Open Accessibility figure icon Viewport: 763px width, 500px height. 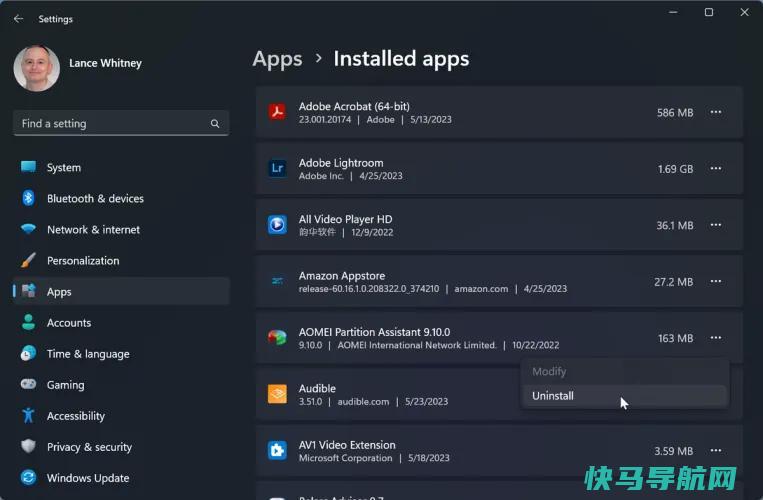pyautogui.click(x=28, y=415)
